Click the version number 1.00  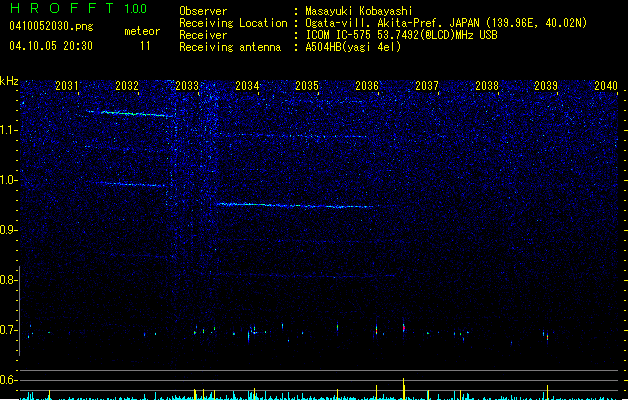(136, 9)
